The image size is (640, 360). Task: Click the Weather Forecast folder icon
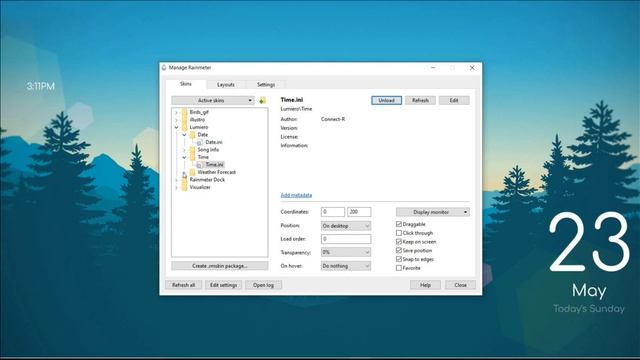192,172
